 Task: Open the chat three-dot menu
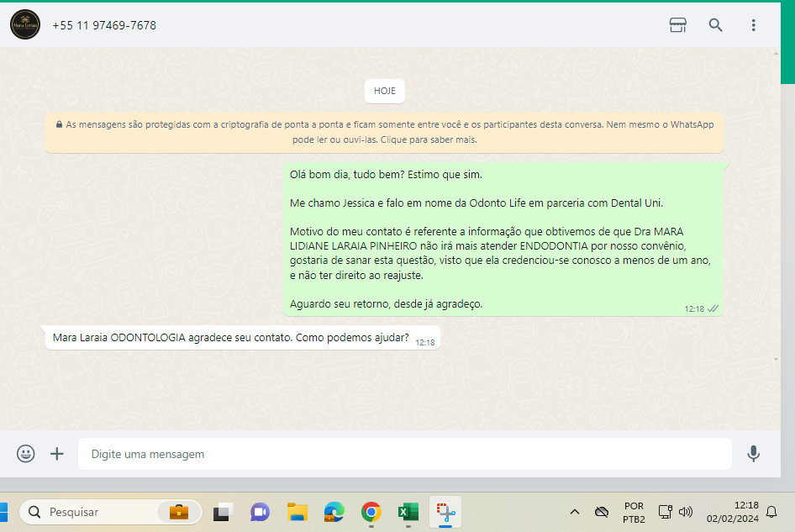click(x=754, y=25)
